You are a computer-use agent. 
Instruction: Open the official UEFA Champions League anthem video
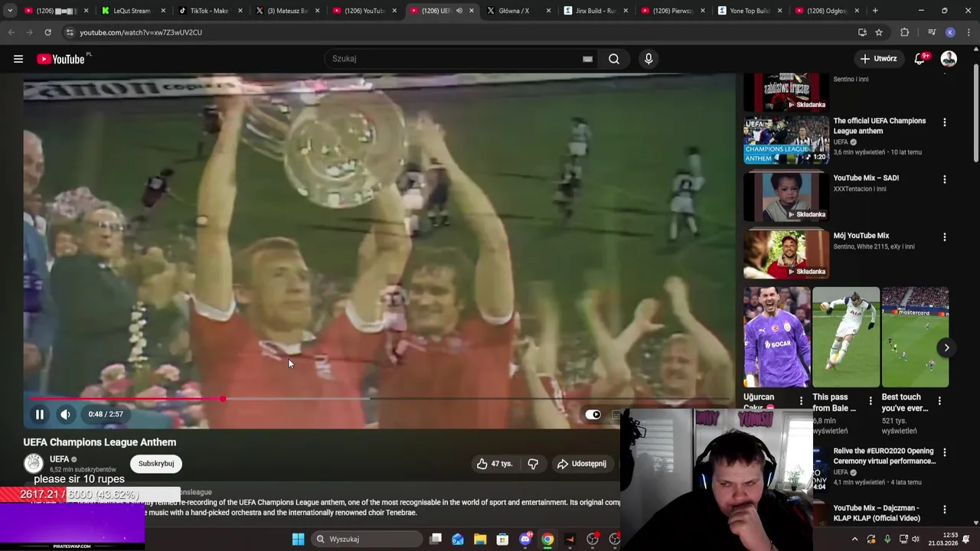879,126
